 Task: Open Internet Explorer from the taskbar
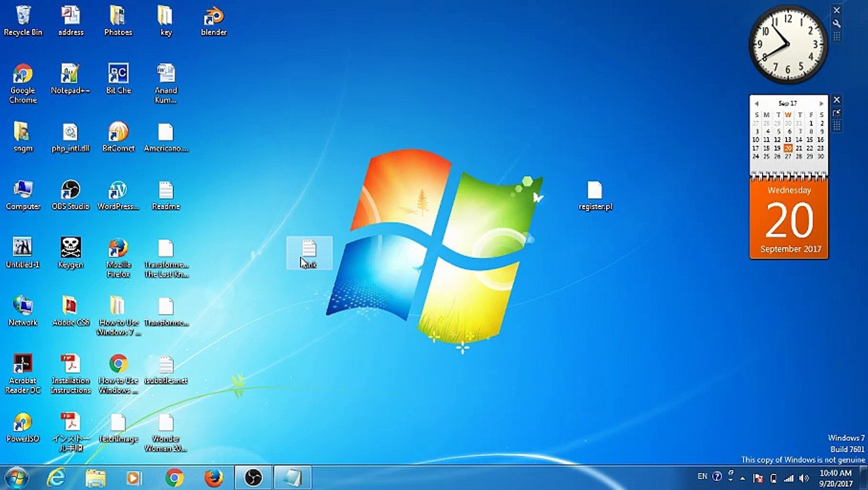[56, 478]
